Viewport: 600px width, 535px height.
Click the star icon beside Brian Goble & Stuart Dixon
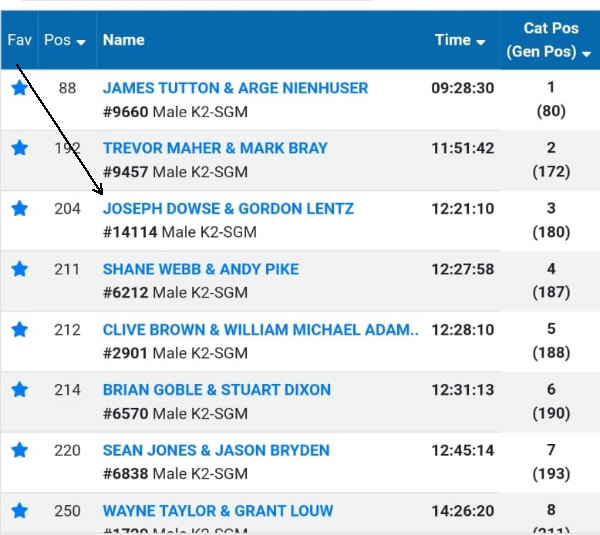[x=19, y=390]
